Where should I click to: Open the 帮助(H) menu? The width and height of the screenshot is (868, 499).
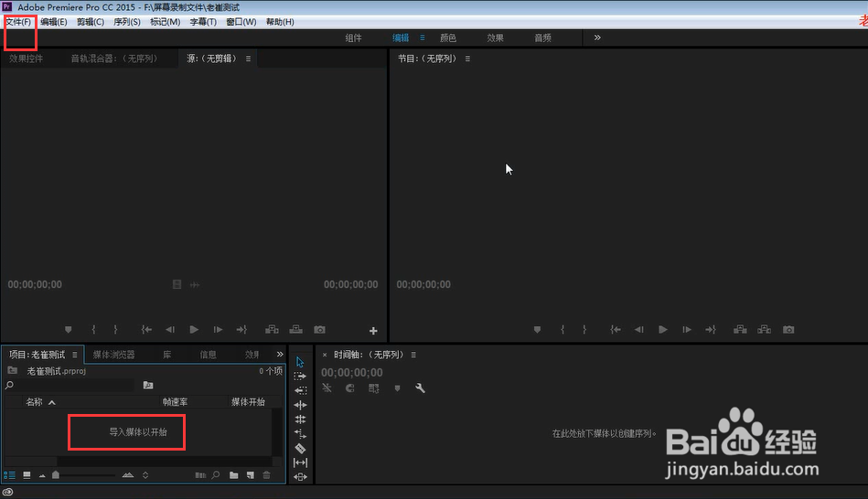tap(280, 22)
